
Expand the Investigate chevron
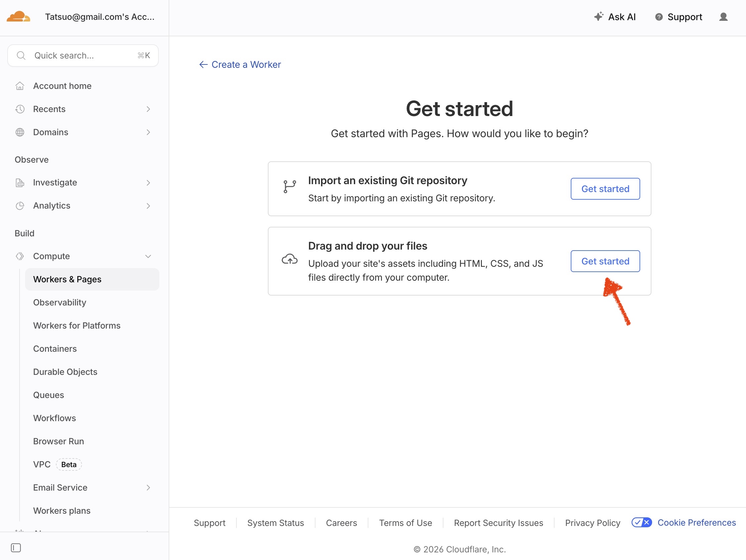148,183
